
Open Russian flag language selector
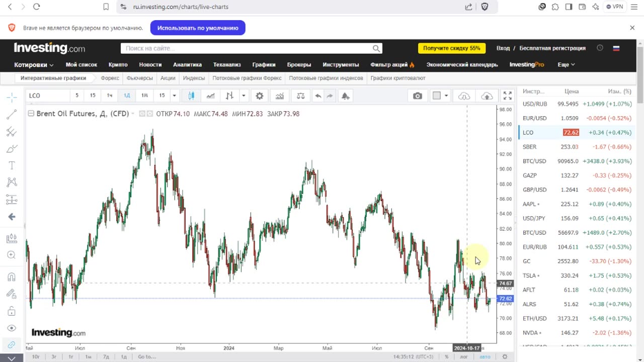(616, 48)
